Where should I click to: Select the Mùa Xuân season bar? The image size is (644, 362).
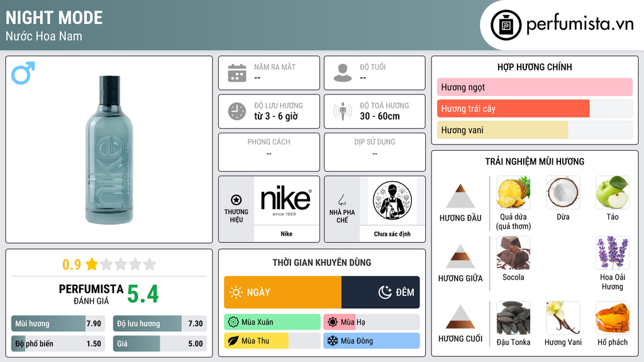(272, 322)
